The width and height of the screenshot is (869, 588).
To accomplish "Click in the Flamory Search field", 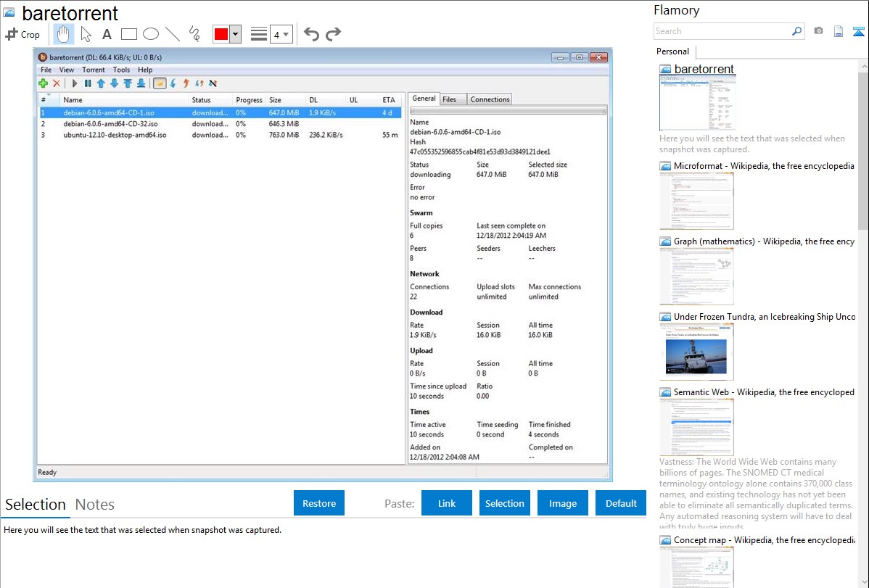I will [722, 31].
